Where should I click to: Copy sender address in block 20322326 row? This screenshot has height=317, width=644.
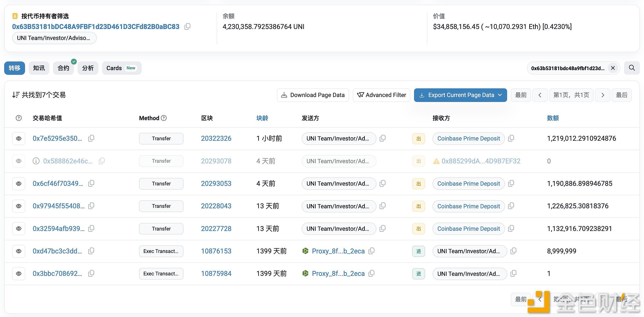383,138
